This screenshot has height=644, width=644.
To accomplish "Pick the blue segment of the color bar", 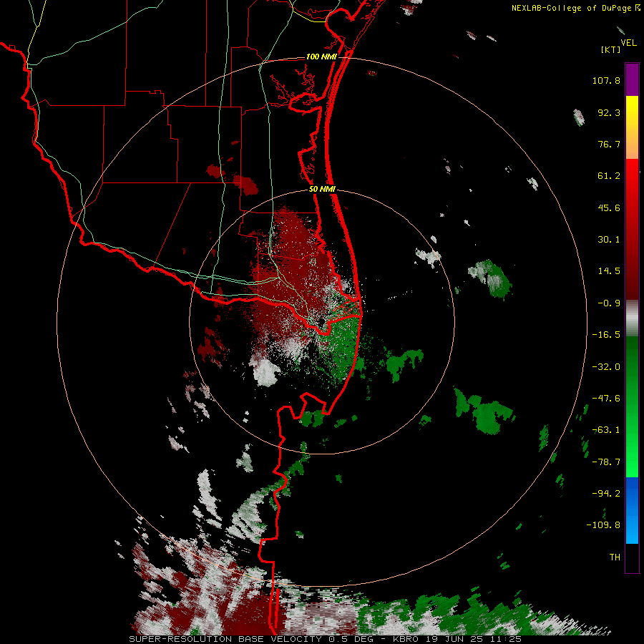I will [x=632, y=510].
